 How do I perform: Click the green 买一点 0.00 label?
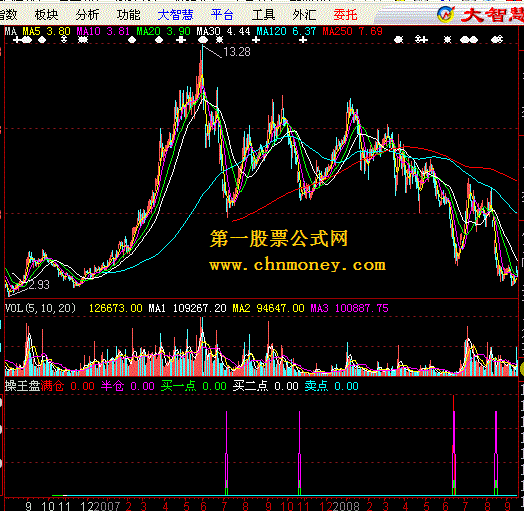click(x=193, y=386)
